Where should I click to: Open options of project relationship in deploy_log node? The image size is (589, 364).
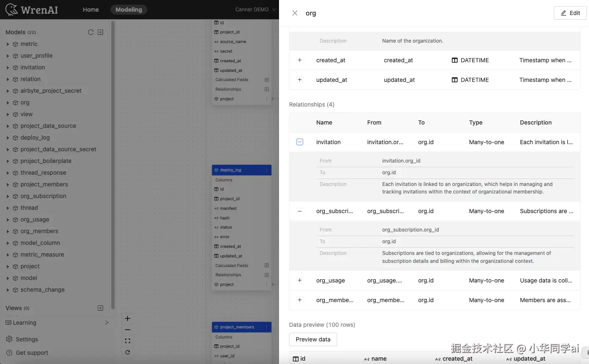tap(266, 285)
